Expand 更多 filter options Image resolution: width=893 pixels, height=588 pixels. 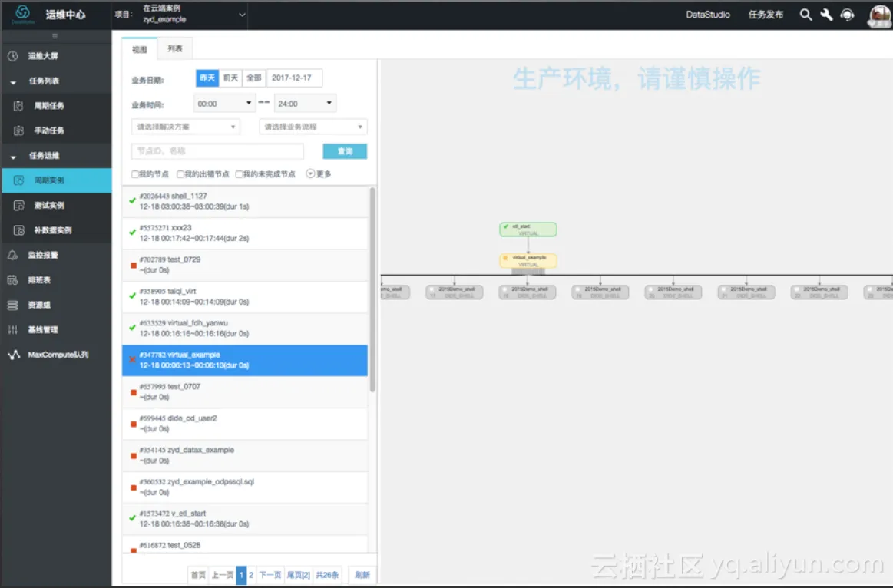[319, 174]
